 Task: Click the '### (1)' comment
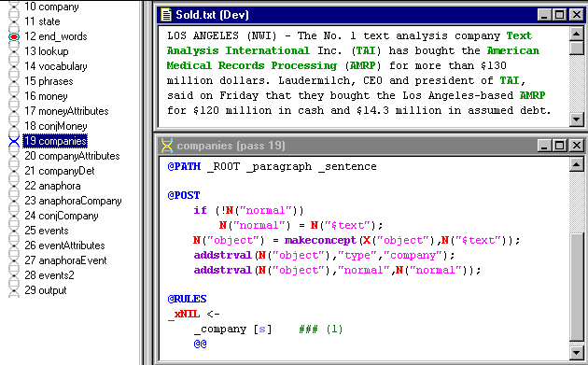click(x=321, y=330)
